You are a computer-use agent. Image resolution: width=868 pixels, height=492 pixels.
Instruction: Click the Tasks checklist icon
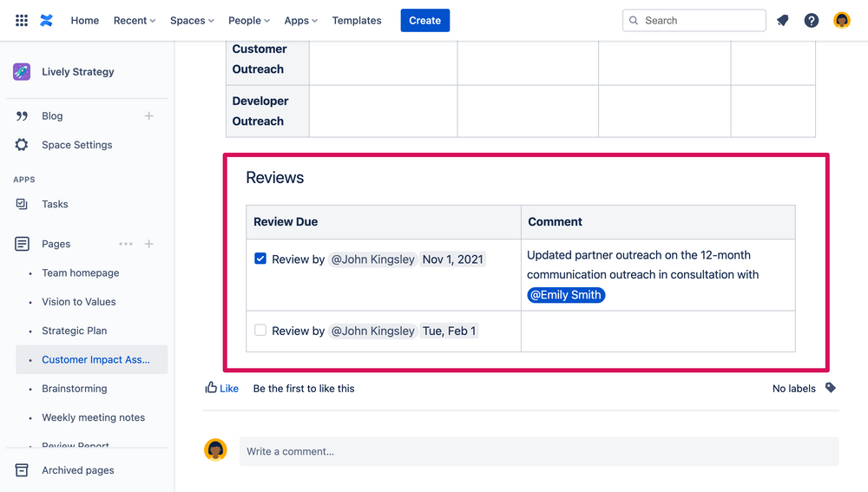coord(22,204)
